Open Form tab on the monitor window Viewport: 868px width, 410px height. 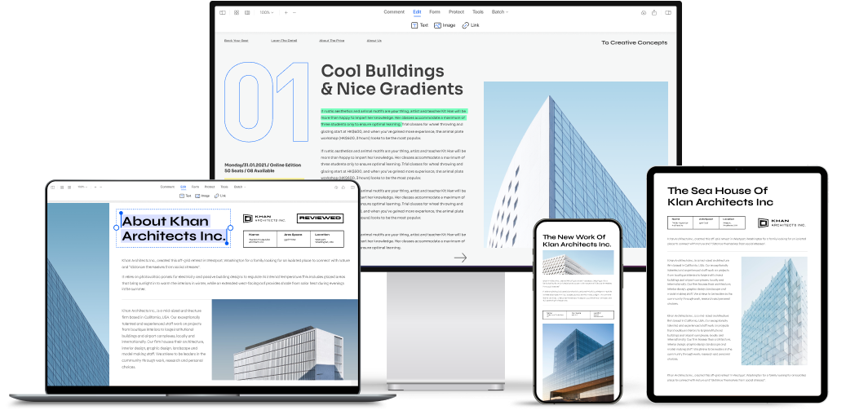click(435, 11)
